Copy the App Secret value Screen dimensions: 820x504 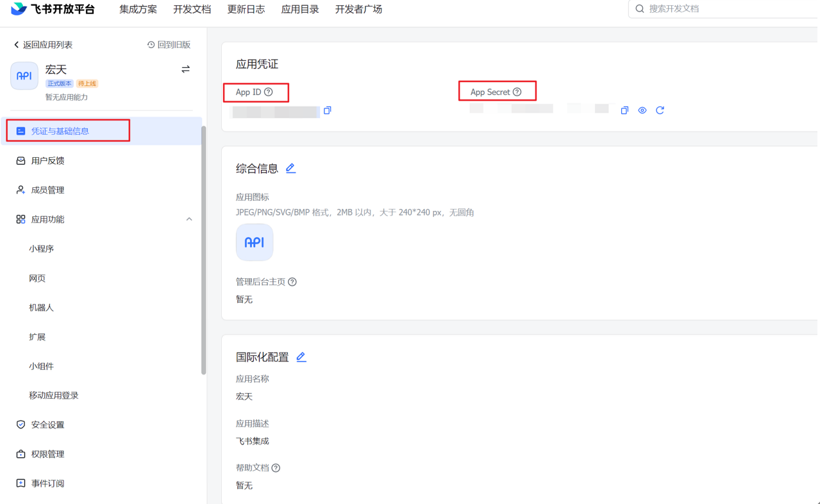tap(624, 110)
